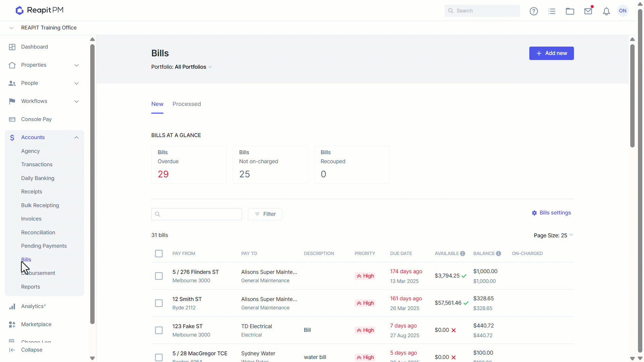Expand the Properties sidebar menu
Image resolution: width=644 pixels, height=362 pixels.
click(44, 65)
